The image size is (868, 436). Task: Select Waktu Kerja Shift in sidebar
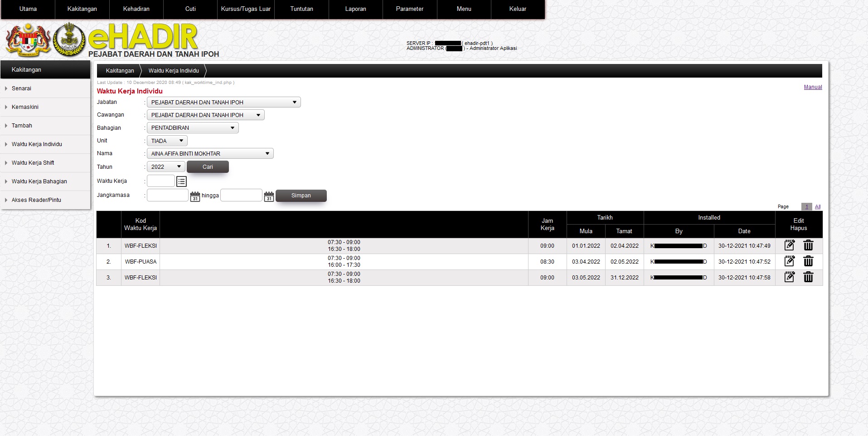pyautogui.click(x=33, y=163)
